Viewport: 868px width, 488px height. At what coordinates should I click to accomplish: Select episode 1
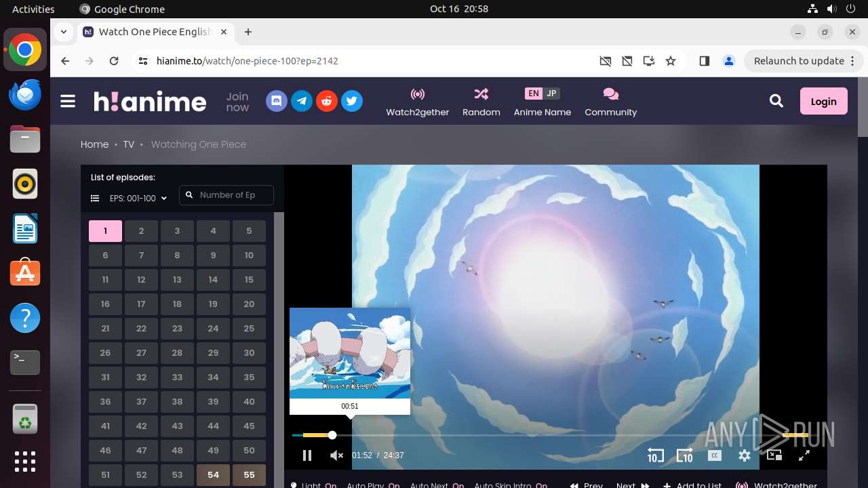(105, 231)
